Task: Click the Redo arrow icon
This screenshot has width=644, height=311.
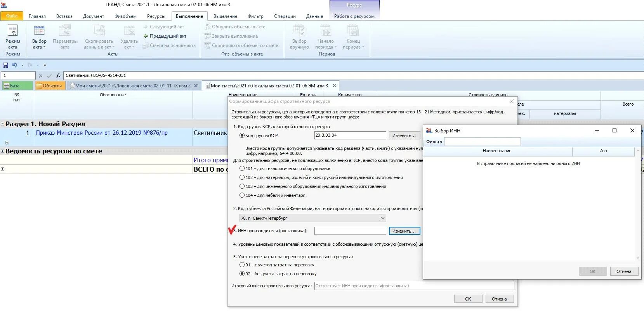Action: [30, 65]
